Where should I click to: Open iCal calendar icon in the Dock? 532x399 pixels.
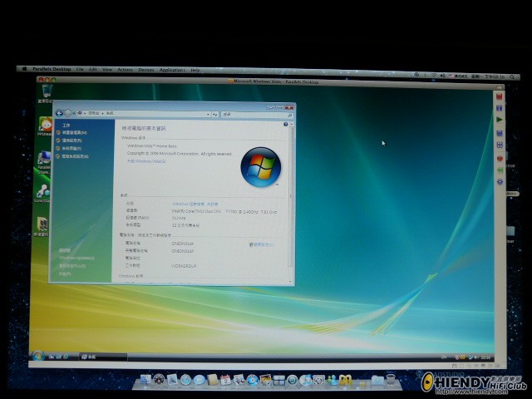[x=225, y=380]
